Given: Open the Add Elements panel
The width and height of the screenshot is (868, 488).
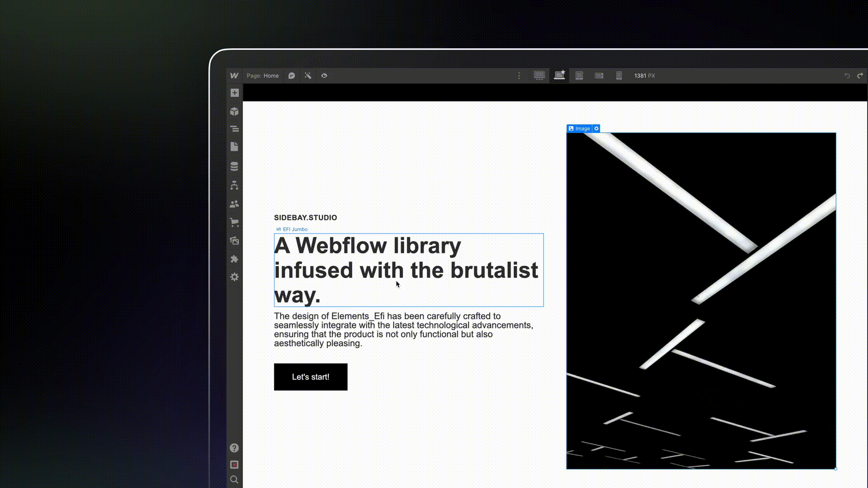Looking at the screenshot, I should click(x=235, y=93).
